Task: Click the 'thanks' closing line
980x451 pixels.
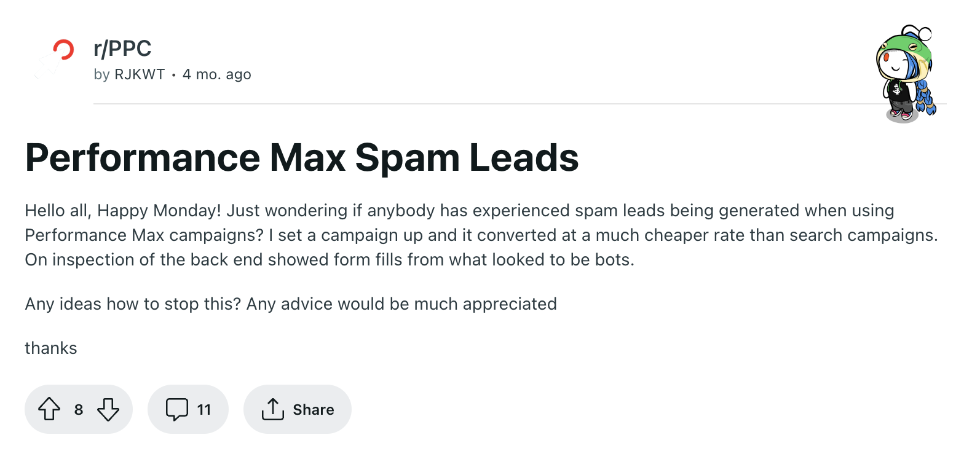Action: [x=51, y=348]
